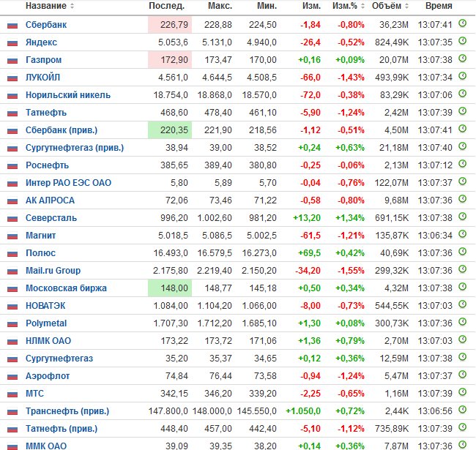Click the clock icon in Норильский никель row
The width and height of the screenshot is (476, 450).
[462, 94]
